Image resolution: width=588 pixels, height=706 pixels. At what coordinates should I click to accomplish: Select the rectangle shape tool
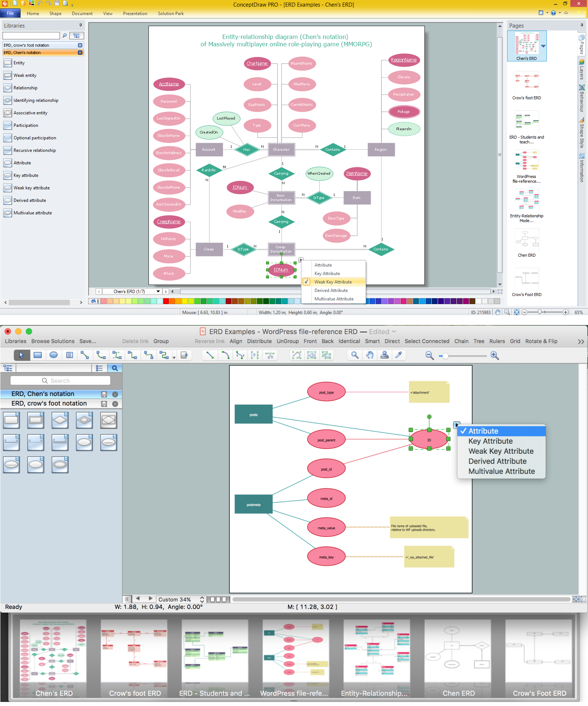point(37,355)
